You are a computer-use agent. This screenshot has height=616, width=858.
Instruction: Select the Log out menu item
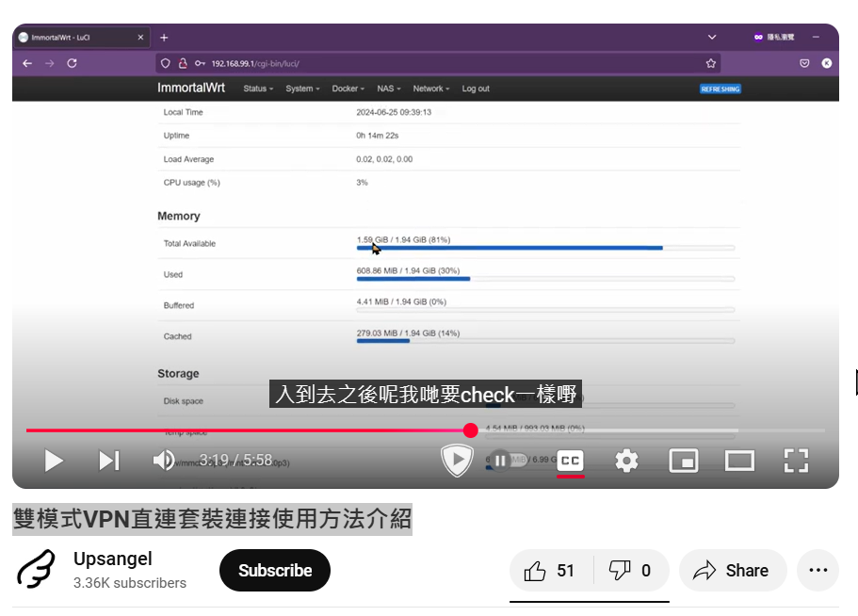click(x=476, y=89)
